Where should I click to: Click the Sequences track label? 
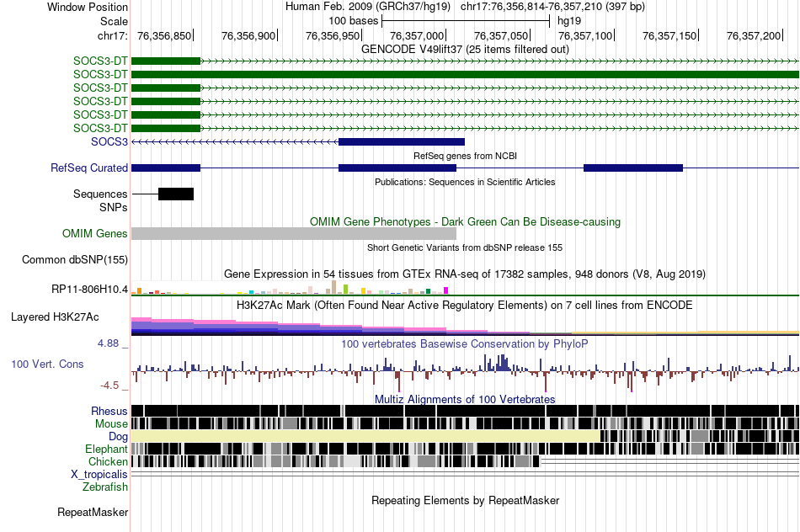coord(100,194)
